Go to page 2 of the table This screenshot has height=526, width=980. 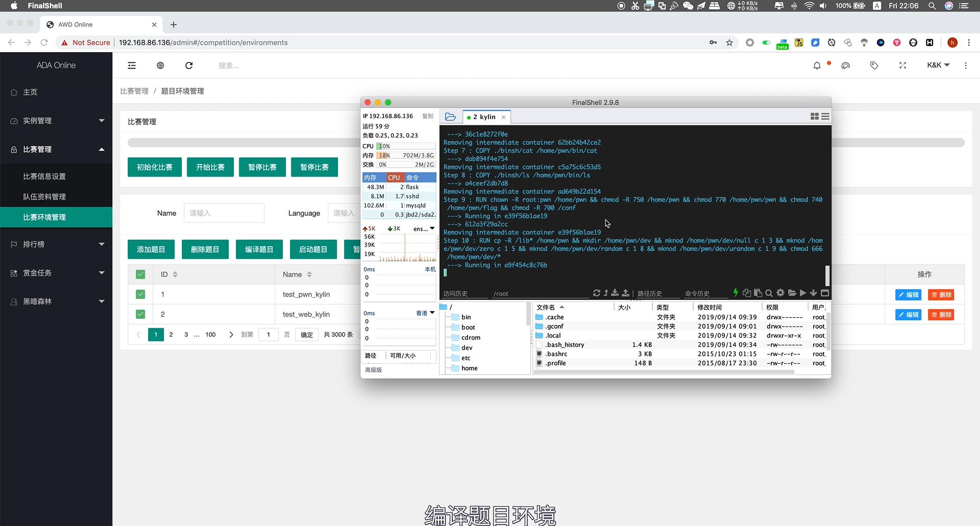(x=171, y=334)
